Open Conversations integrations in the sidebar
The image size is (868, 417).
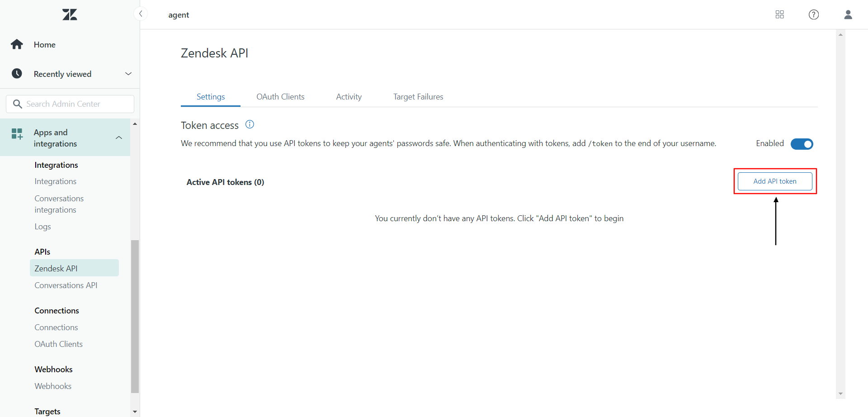[59, 204]
